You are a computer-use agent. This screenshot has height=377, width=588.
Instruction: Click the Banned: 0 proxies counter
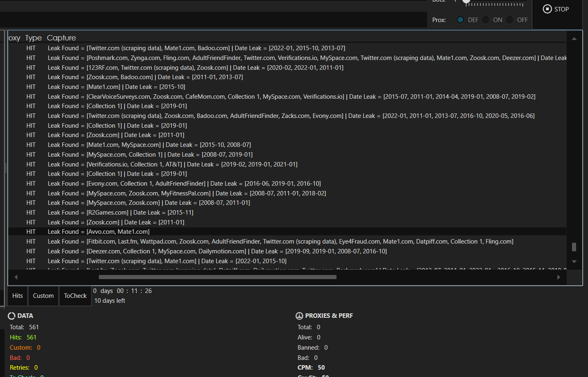click(313, 347)
